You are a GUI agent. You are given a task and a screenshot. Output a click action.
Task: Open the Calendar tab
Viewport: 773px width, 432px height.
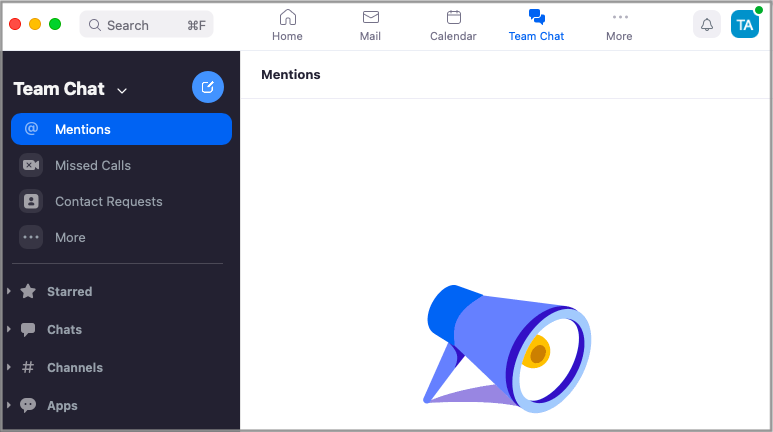click(453, 25)
